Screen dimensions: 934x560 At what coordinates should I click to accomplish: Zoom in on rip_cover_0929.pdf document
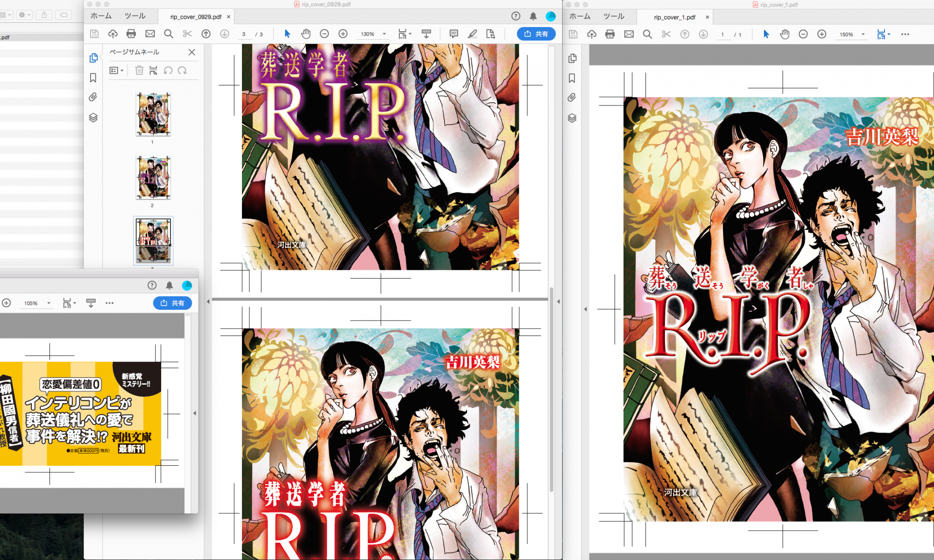pyautogui.click(x=343, y=34)
